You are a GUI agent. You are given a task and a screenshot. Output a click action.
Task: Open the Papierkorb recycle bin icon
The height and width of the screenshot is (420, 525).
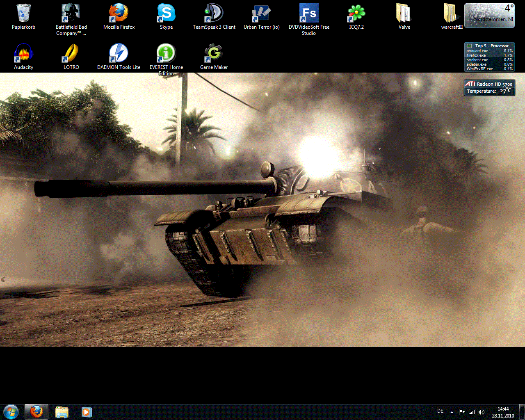point(23,17)
